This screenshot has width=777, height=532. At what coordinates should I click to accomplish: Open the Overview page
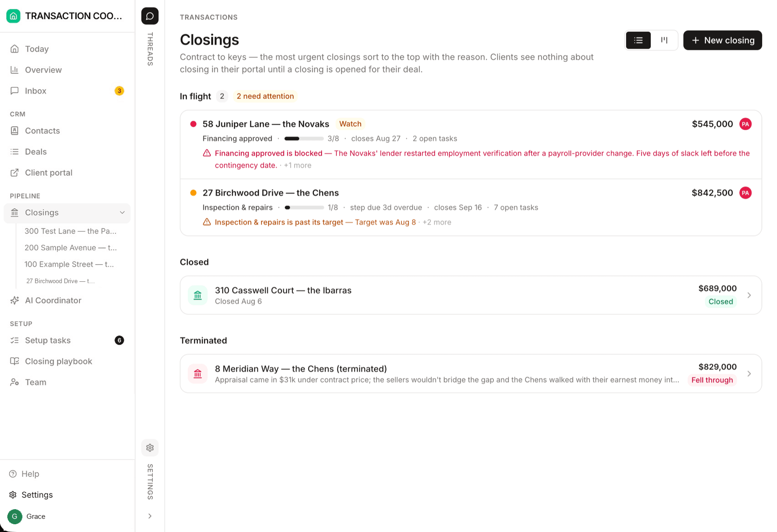tap(67, 70)
